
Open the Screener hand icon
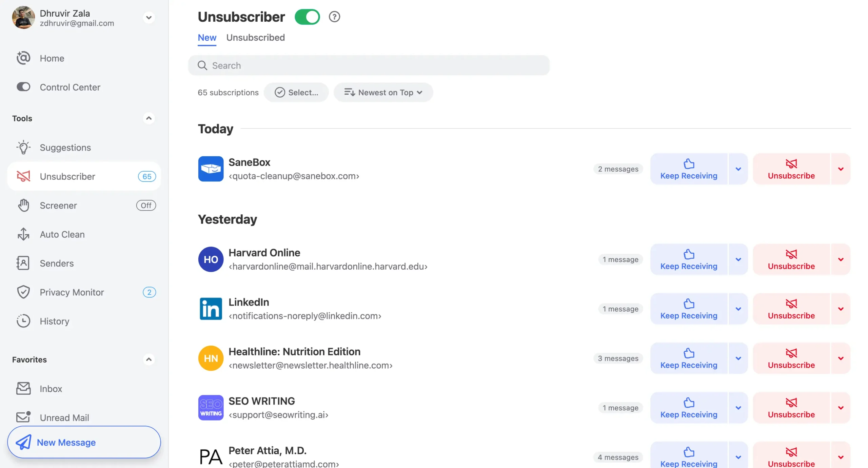(x=23, y=205)
